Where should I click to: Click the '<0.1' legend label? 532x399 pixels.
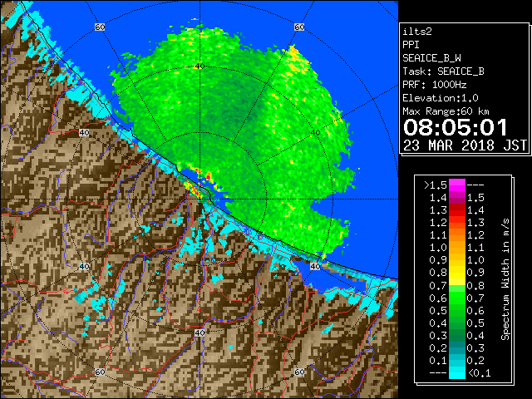(x=479, y=373)
